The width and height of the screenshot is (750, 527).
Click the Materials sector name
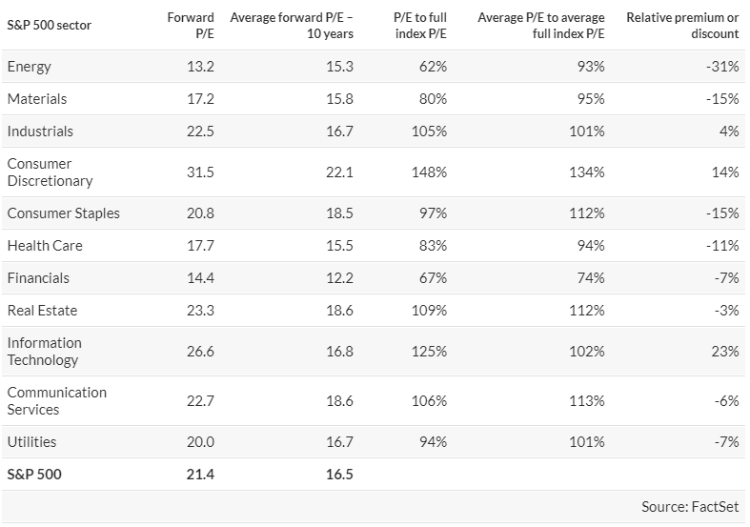35,99
